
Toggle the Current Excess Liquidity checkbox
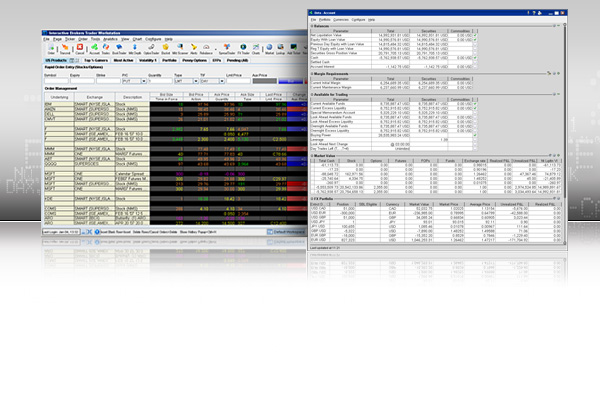pyautogui.click(x=475, y=108)
